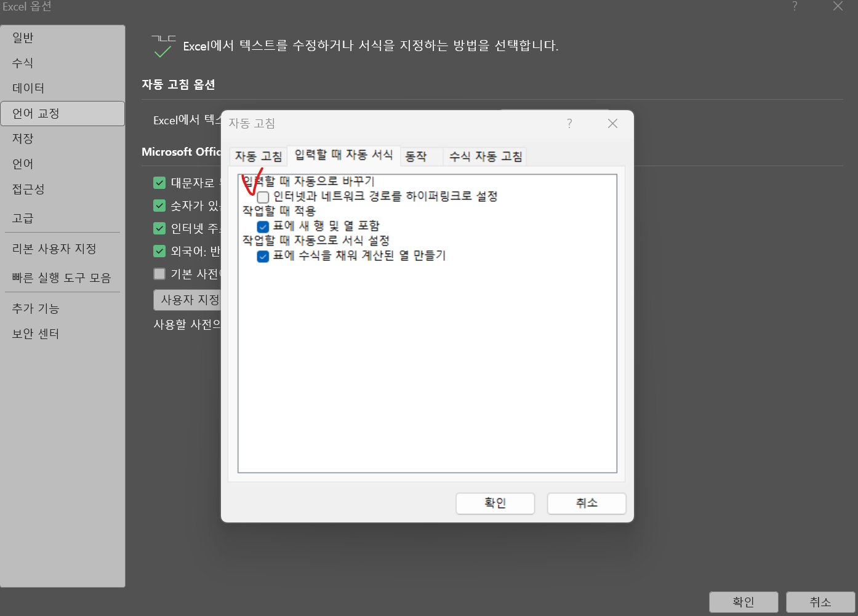Open help for the Excel 옵션 window
Image resolution: width=858 pixels, height=616 pixels.
click(795, 6)
